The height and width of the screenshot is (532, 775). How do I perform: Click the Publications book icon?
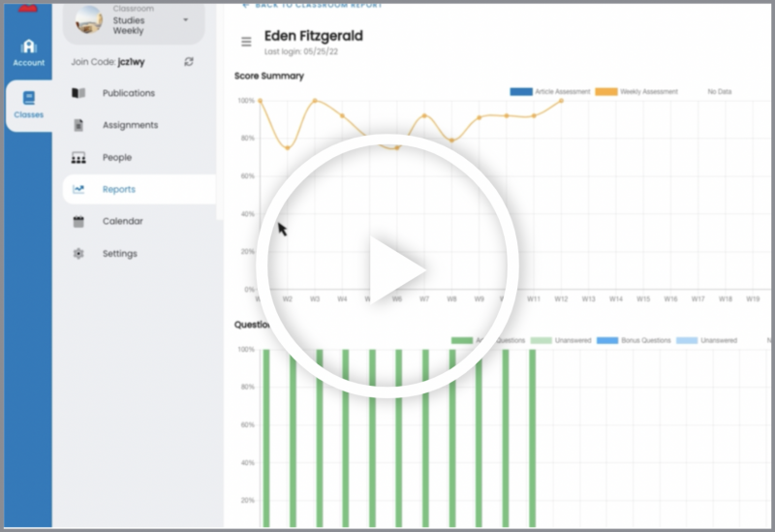click(79, 93)
